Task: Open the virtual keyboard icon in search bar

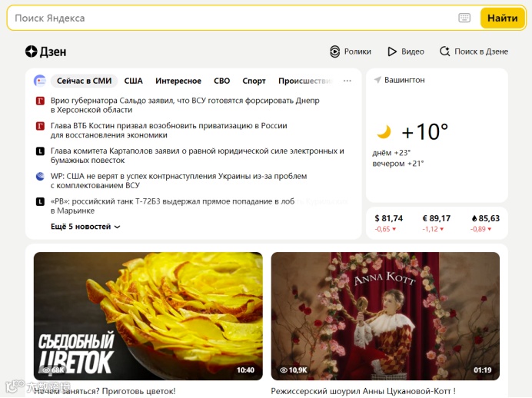Action: click(464, 18)
